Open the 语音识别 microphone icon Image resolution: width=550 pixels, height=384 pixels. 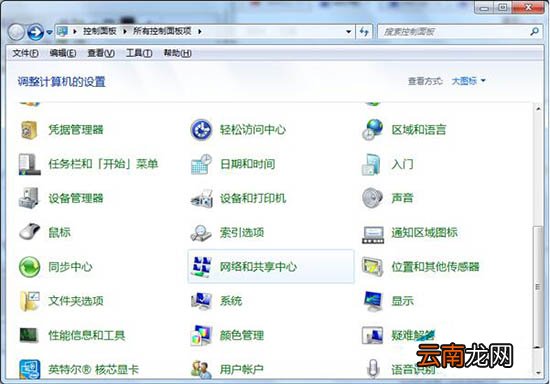pos(373,369)
